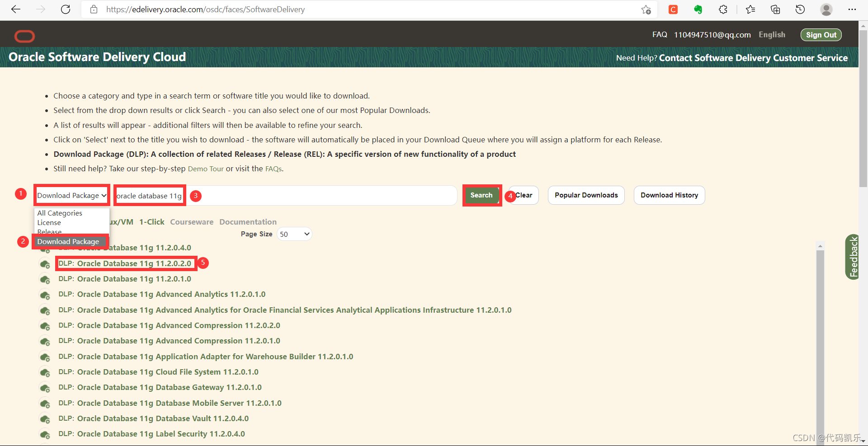The width and height of the screenshot is (868, 446).
Task: Click the search term input field
Action: pos(285,196)
